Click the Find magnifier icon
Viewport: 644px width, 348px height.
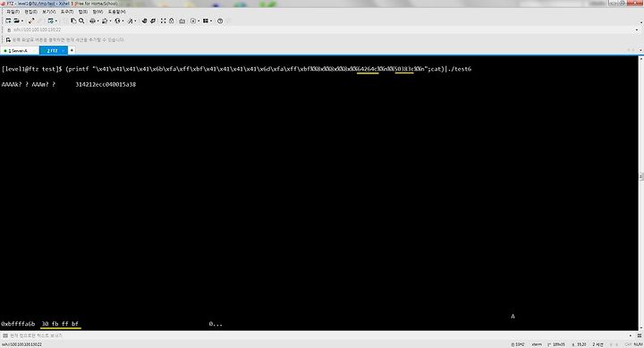coord(81,21)
